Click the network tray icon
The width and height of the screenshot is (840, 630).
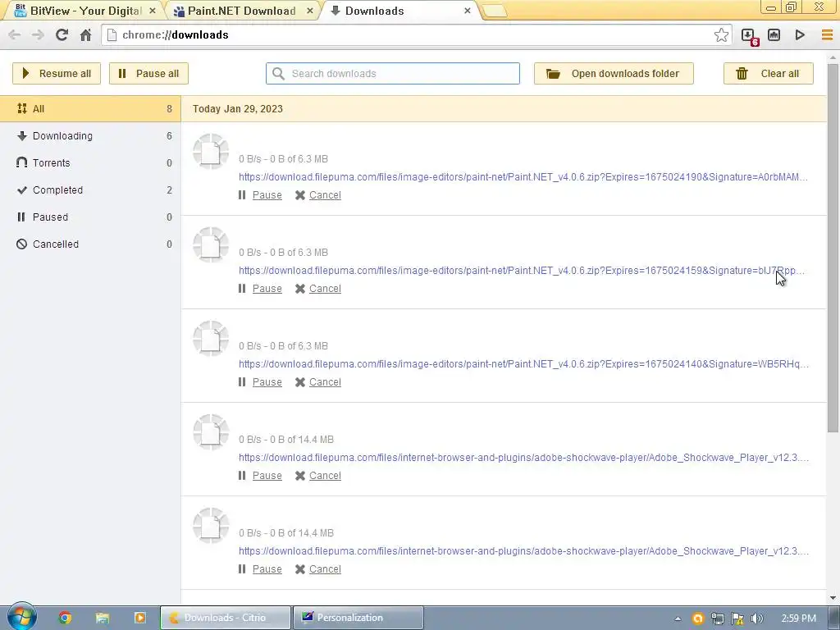[717, 619]
